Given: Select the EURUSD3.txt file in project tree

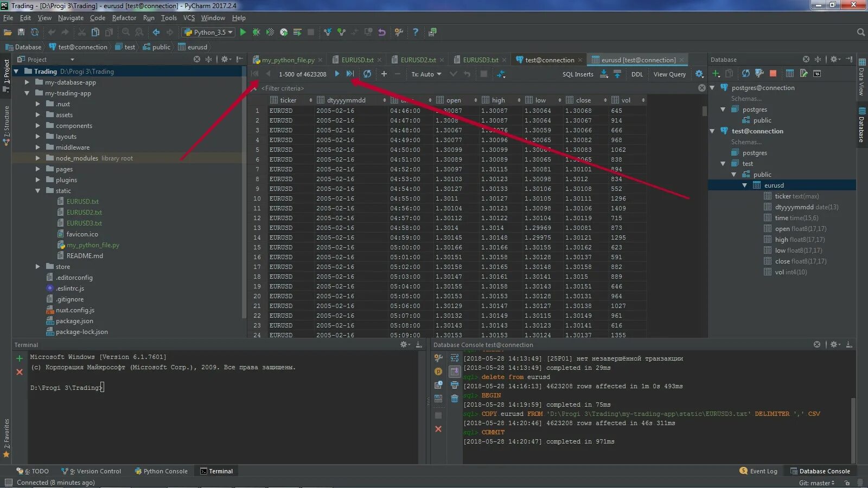Looking at the screenshot, I should click(84, 223).
